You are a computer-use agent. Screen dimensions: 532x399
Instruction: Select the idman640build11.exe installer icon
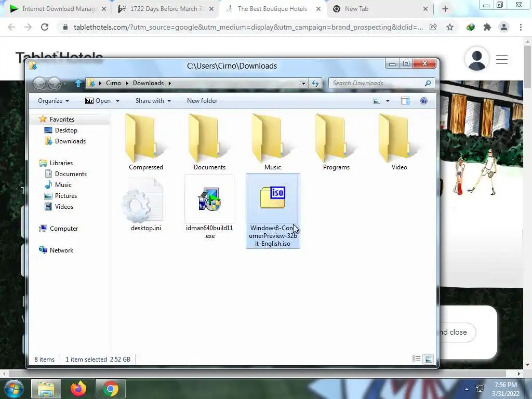tap(209, 199)
